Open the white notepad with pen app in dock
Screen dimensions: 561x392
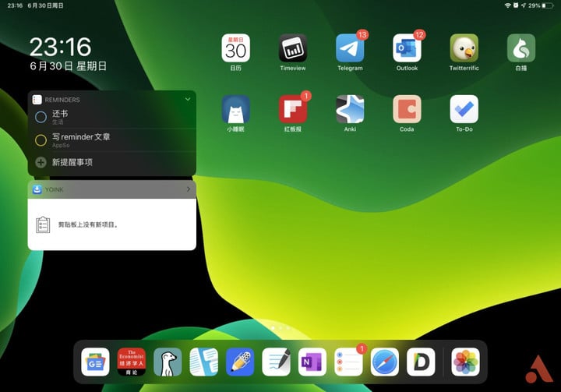click(x=276, y=362)
